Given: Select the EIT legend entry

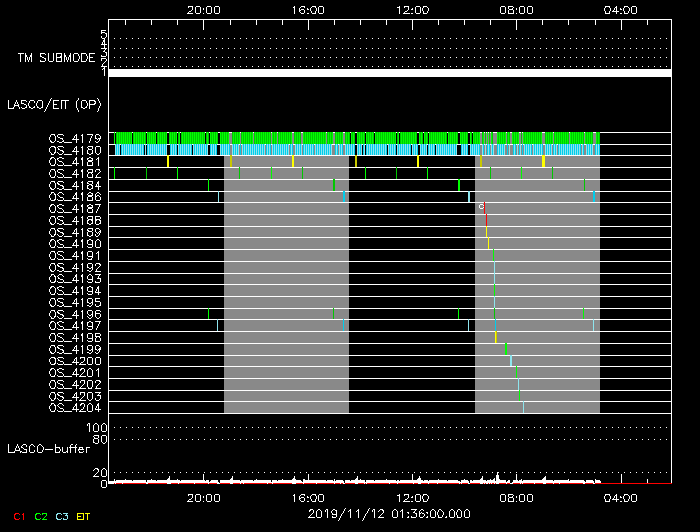Looking at the screenshot, I should tap(85, 516).
